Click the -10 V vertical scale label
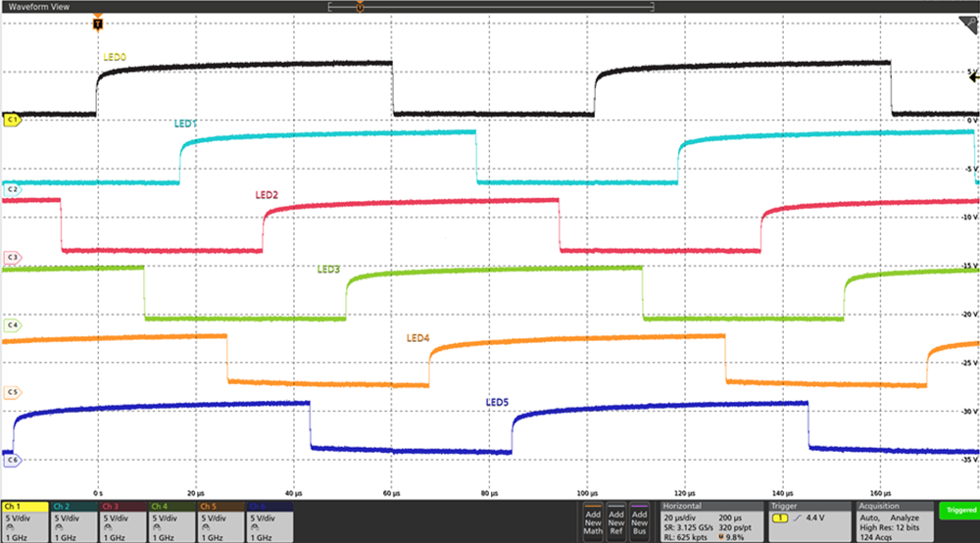This screenshot has width=980, height=543. point(969,218)
